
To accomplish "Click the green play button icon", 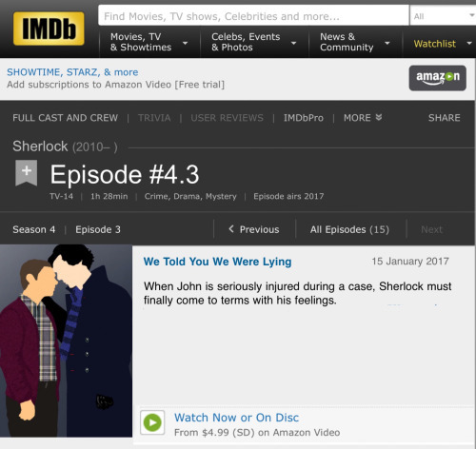I will point(152,422).
